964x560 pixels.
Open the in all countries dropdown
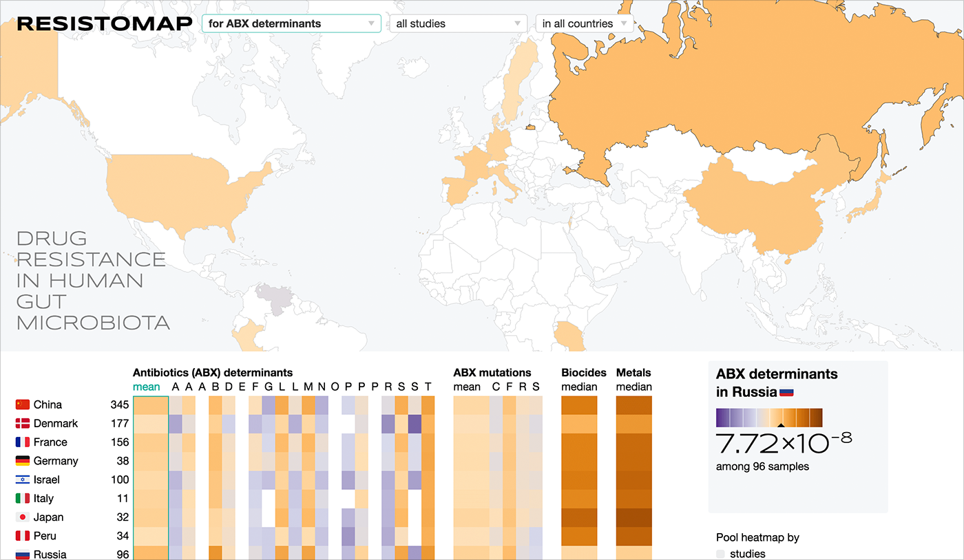(585, 23)
